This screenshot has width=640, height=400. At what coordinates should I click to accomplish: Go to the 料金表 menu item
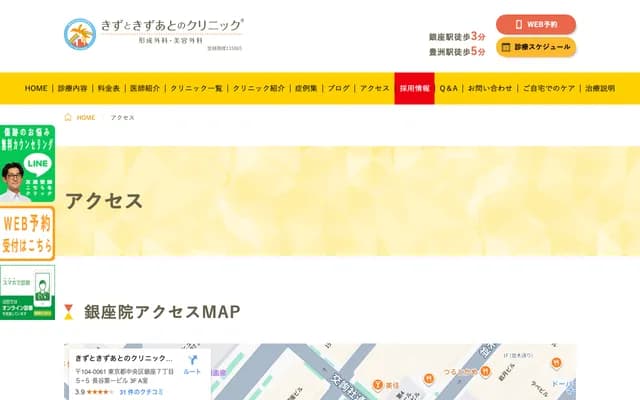pyautogui.click(x=108, y=88)
